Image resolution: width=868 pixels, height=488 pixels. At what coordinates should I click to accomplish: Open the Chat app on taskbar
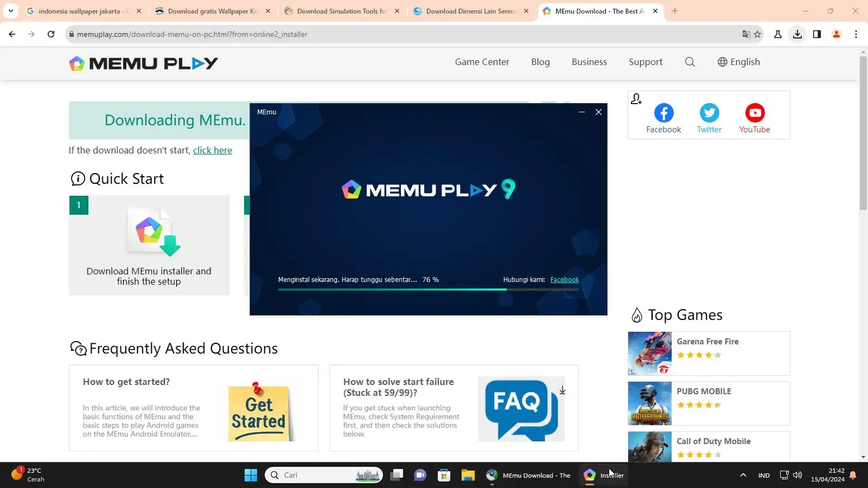[420, 476]
